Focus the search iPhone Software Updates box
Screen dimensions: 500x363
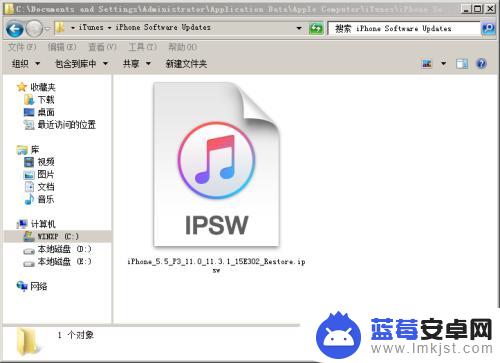click(404, 28)
